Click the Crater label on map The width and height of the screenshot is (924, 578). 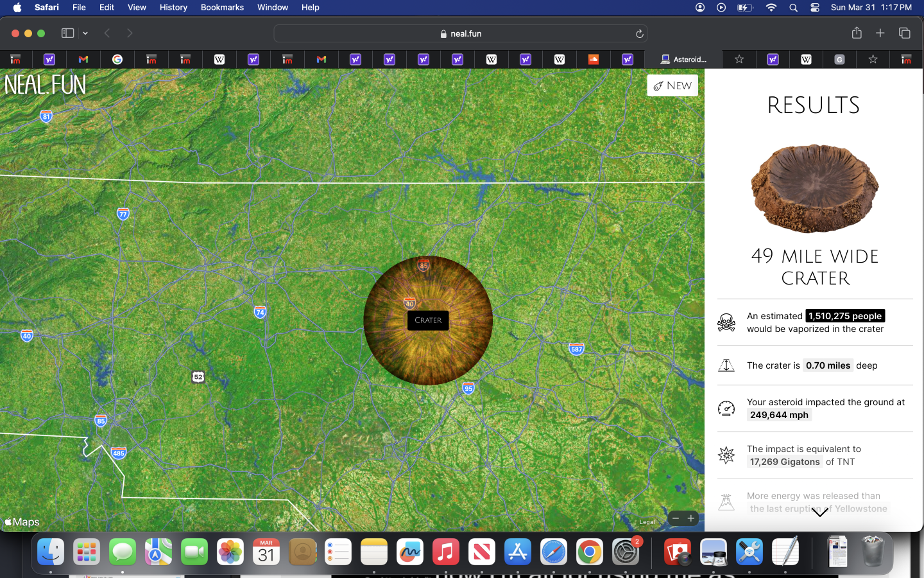point(428,320)
